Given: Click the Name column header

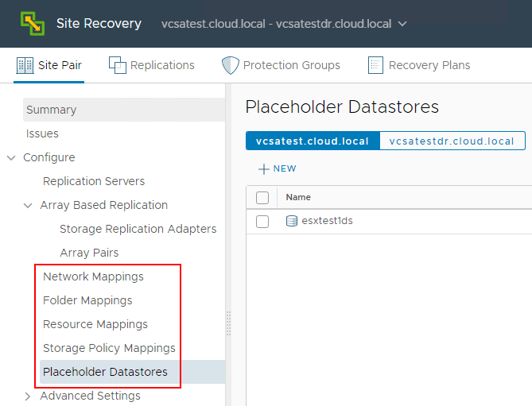Looking at the screenshot, I should click(x=298, y=197).
